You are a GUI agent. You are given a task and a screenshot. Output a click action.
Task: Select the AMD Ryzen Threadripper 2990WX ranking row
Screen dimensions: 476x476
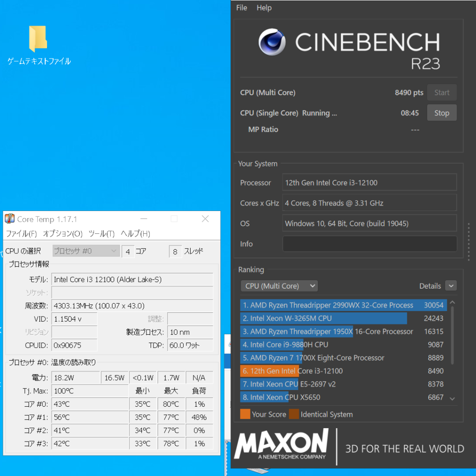344,305
